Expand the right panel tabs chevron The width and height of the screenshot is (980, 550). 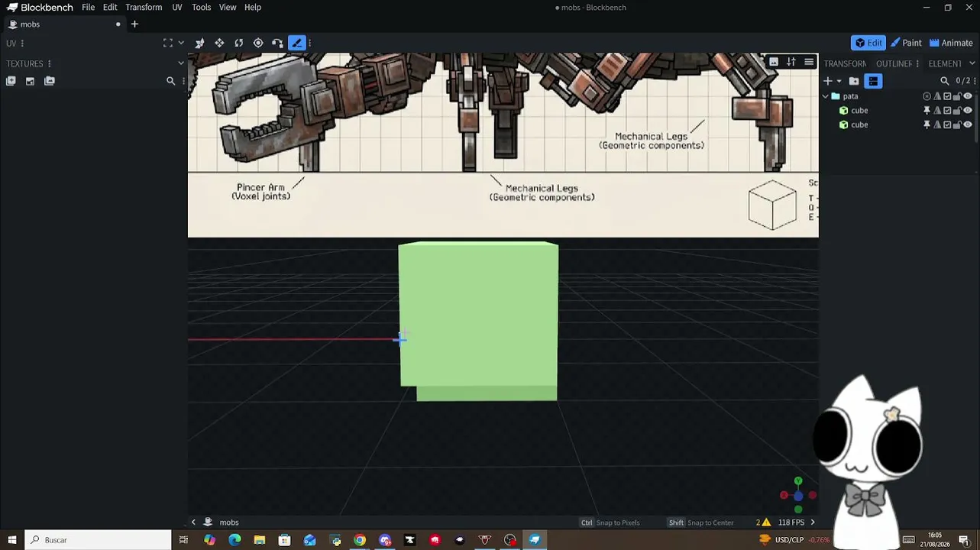pos(972,63)
